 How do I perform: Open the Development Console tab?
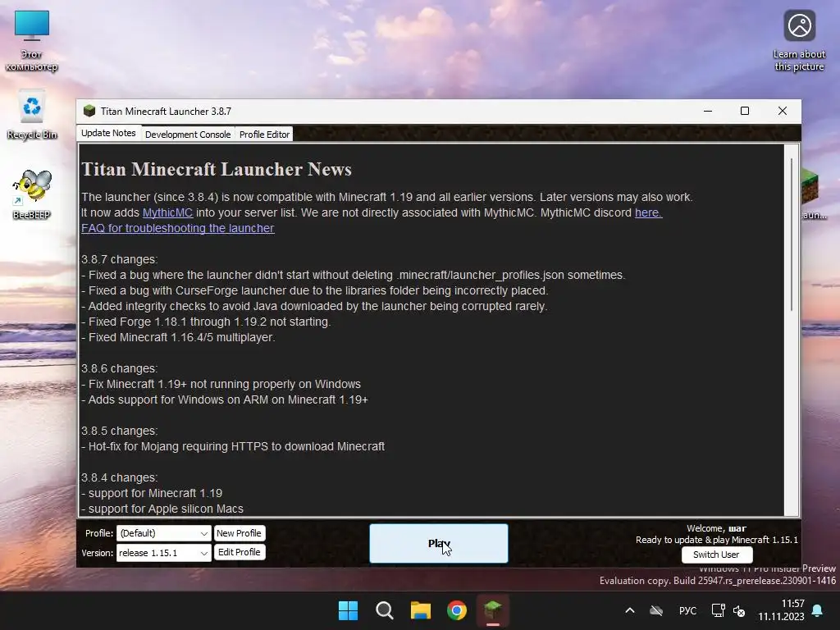(188, 134)
